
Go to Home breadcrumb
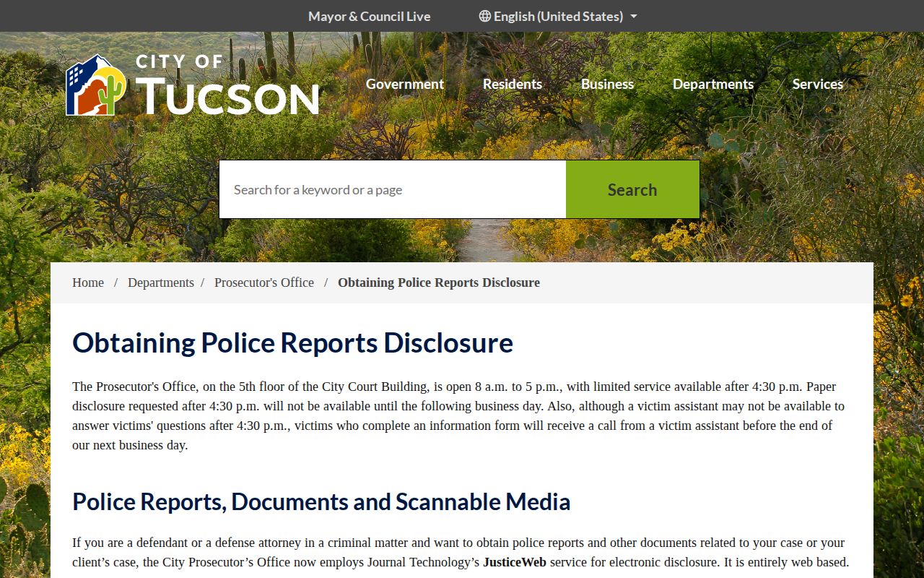tap(88, 282)
